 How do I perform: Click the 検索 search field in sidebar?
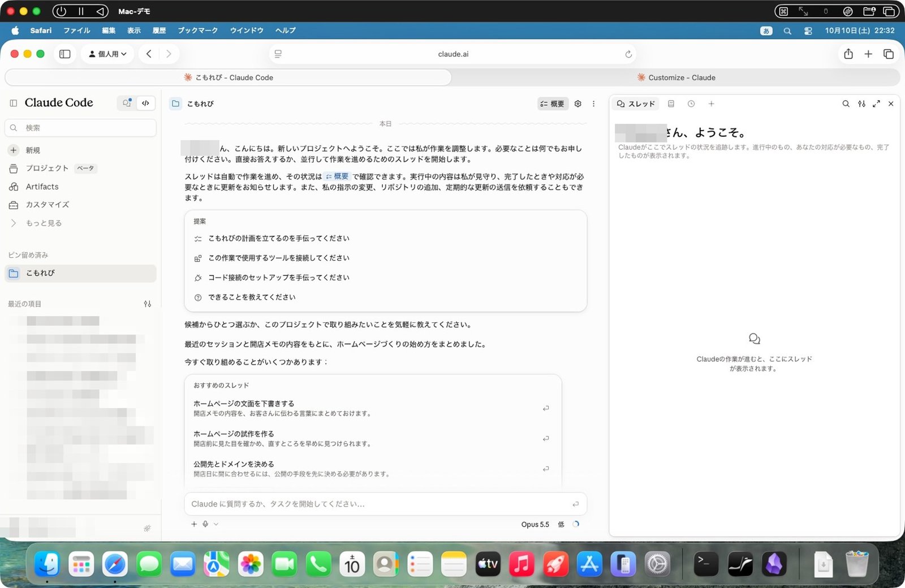click(x=80, y=128)
